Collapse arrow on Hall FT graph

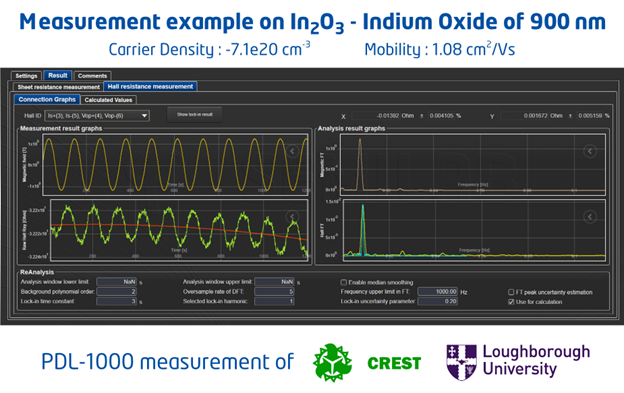590,217
